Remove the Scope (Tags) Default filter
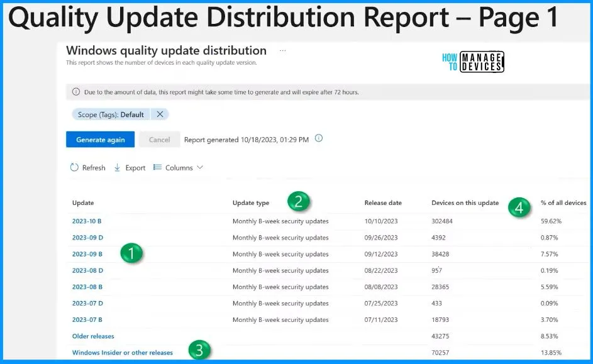The height and width of the screenshot is (364, 593). tap(160, 114)
